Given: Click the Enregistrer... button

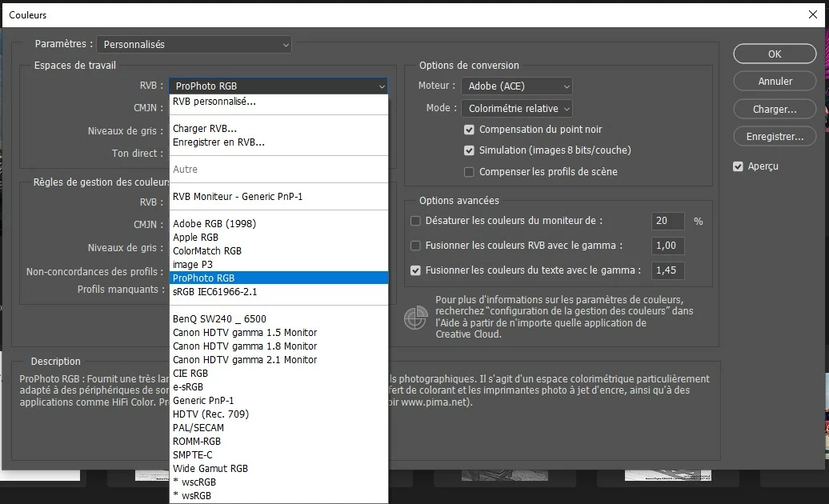Looking at the screenshot, I should coord(775,136).
